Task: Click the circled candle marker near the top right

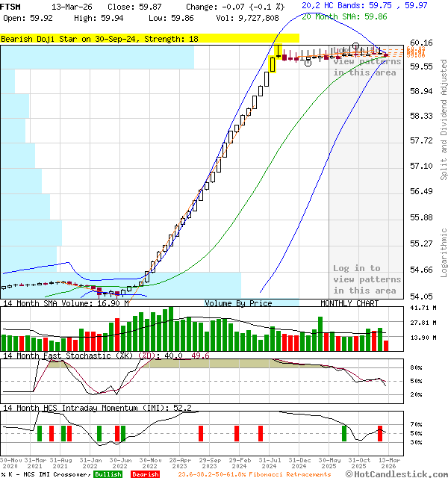Action: point(356,47)
